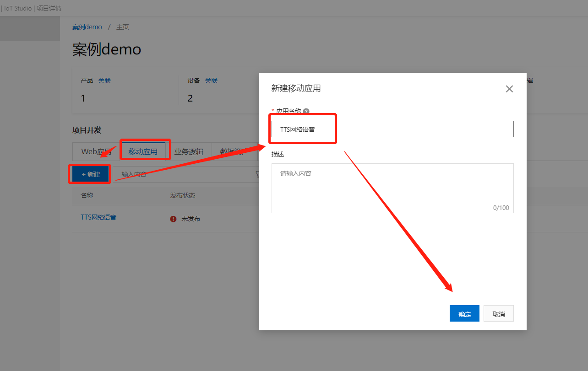Open 案例demo breadcrumb link
This screenshot has height=371, width=588.
coord(87,27)
